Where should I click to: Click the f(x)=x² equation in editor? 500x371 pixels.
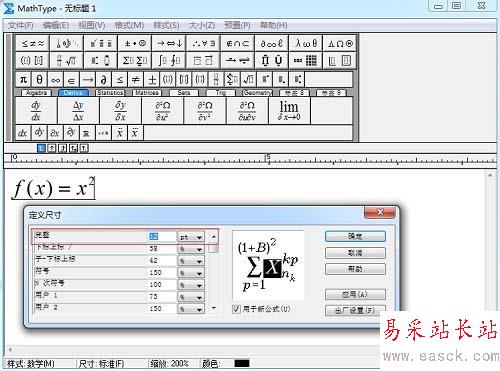(54, 188)
